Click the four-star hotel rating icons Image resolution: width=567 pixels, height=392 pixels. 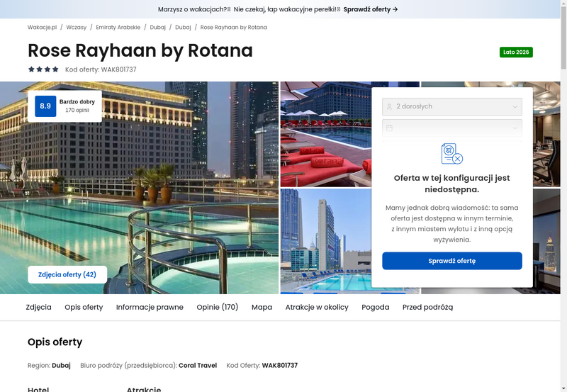[43, 69]
